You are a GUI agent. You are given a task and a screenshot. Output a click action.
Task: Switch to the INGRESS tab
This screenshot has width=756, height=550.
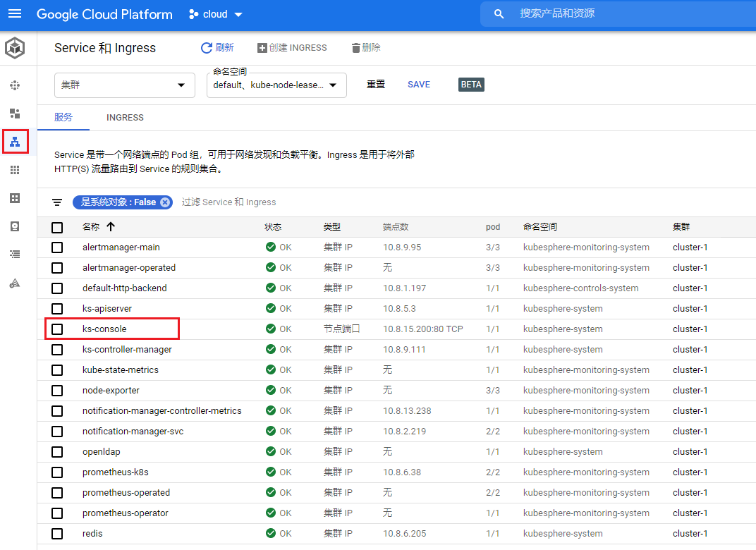click(x=125, y=118)
